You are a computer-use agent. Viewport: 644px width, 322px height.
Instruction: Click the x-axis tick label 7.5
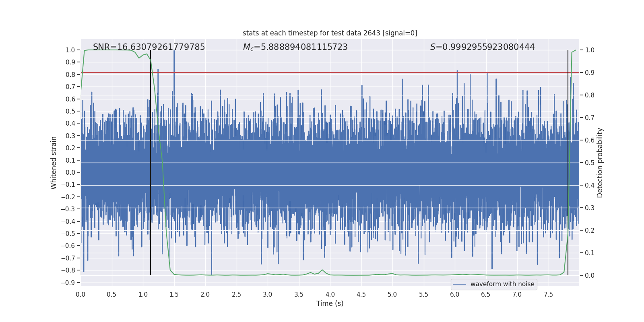click(x=548, y=294)
